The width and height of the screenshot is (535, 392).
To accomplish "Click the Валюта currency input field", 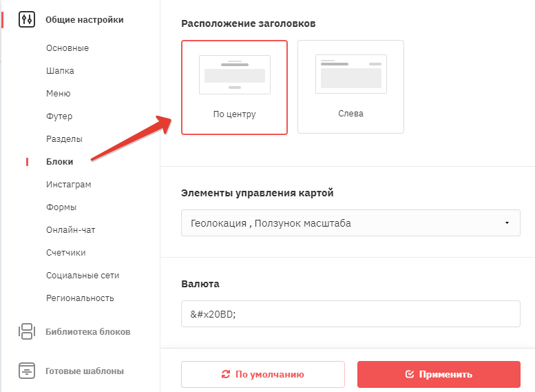I will coord(350,313).
